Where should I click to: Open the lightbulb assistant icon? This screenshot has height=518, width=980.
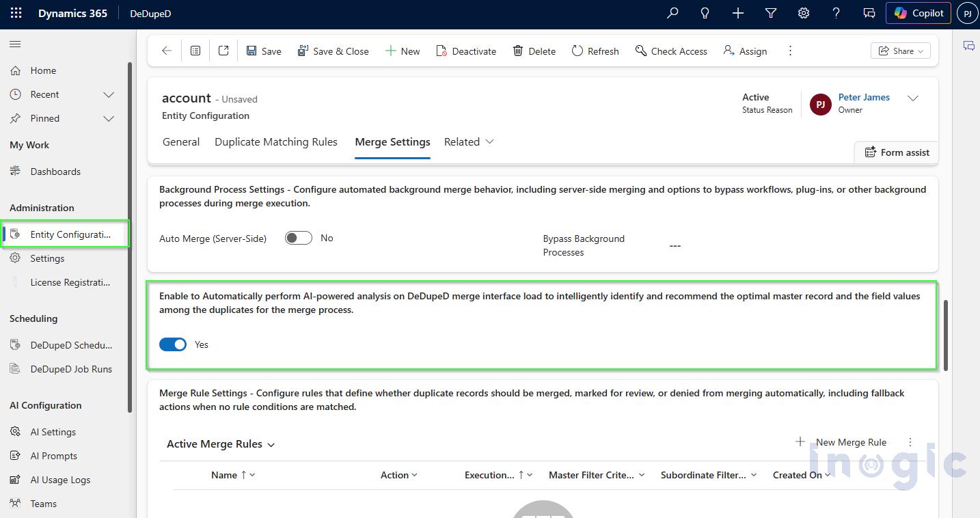point(705,13)
